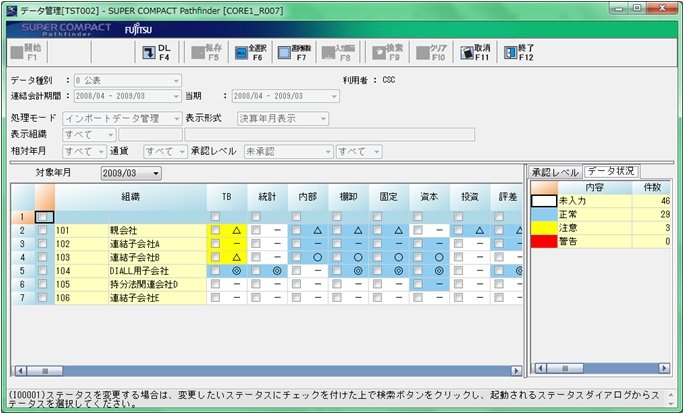Click the 入力画面 F8 icon
Screen dimensions: 684x414
328,53
